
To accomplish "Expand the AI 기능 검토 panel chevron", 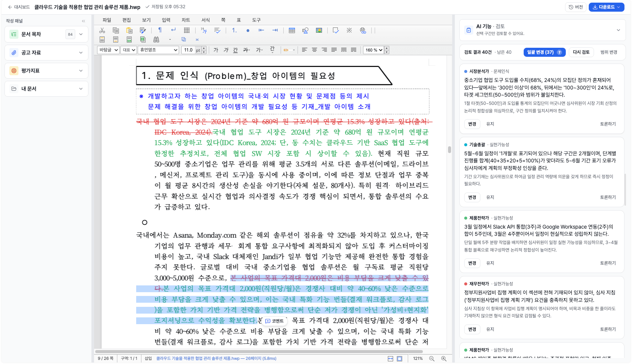I will (618, 30).
